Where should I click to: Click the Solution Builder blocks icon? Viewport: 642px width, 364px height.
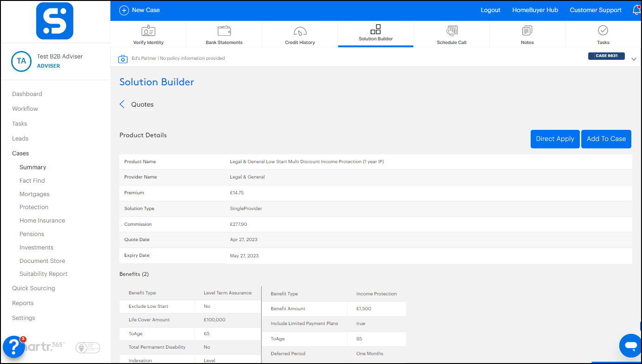376,29
